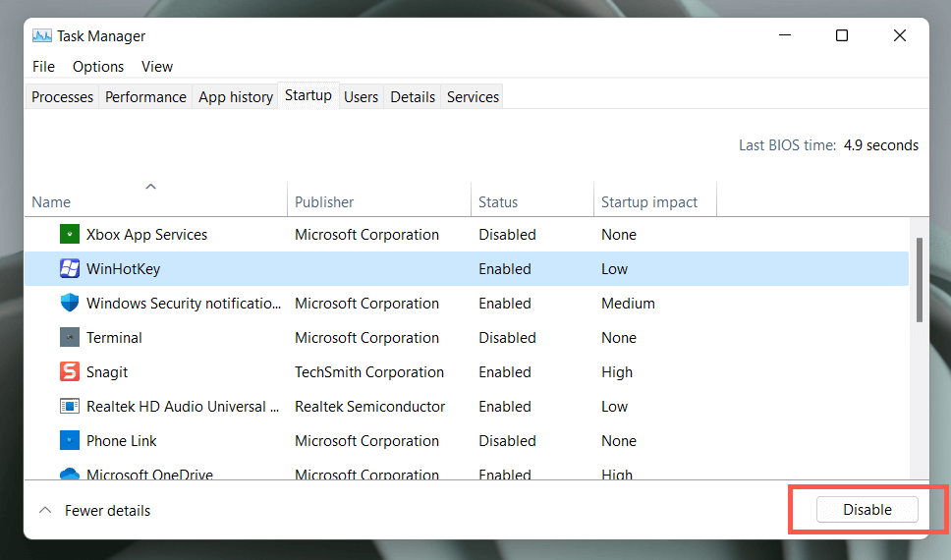
Task: Click the Snagit app icon
Action: pos(69,372)
